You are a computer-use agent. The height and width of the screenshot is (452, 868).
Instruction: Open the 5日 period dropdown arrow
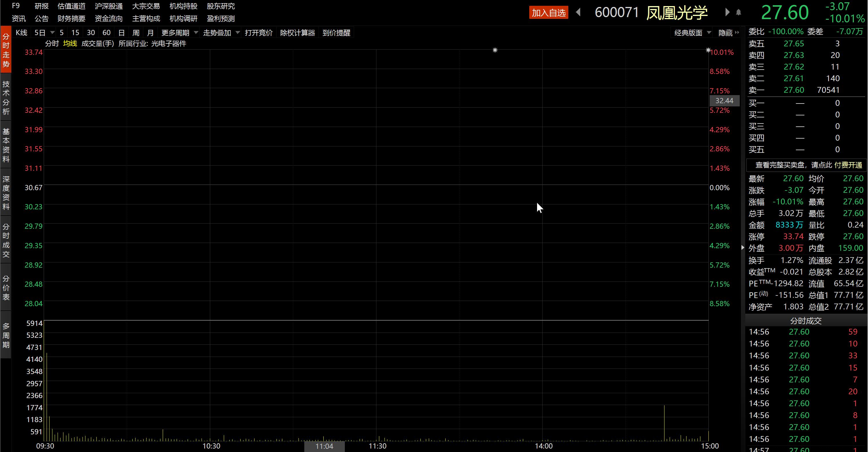pyautogui.click(x=52, y=33)
